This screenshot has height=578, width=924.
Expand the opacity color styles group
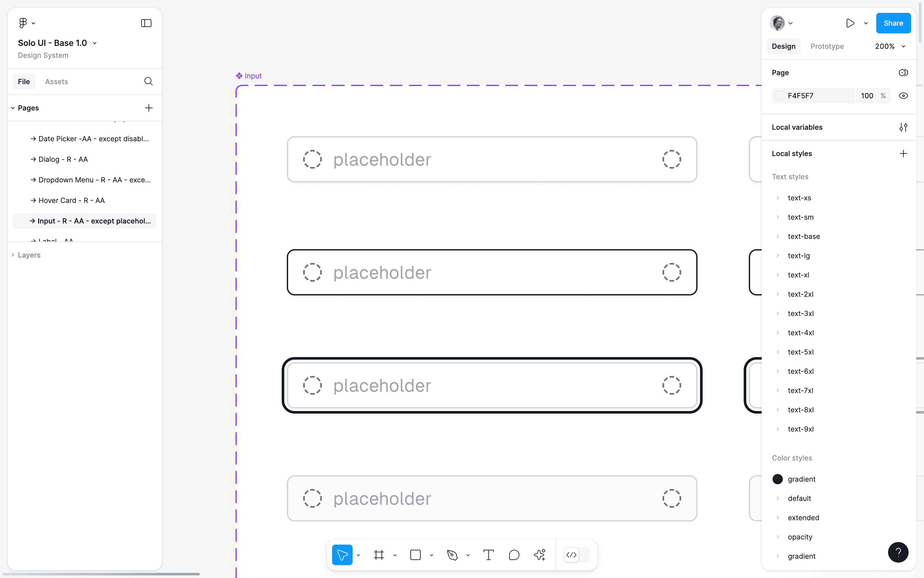778,537
